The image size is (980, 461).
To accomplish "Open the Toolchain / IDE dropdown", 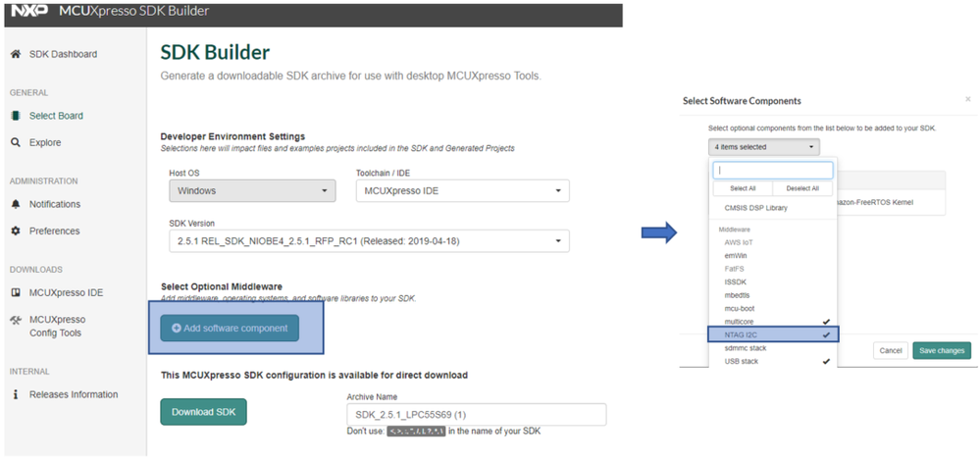I will 462,191.
